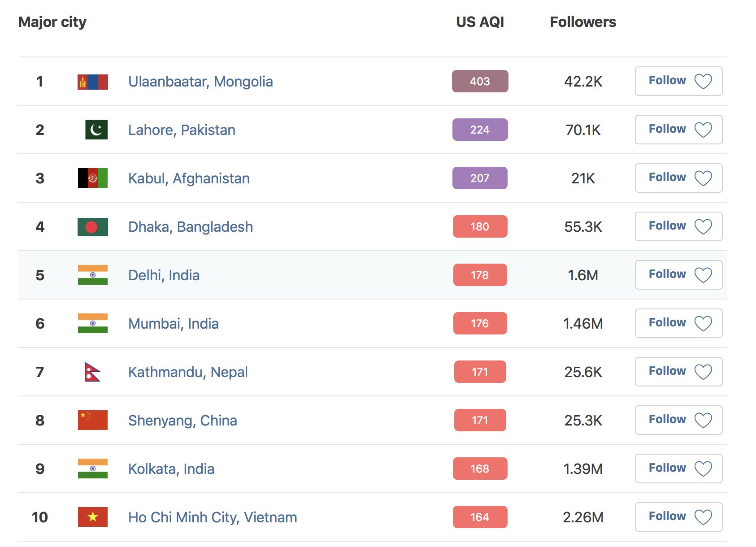Image resolution: width=756 pixels, height=547 pixels.
Task: Toggle follow heart for Delhi, India
Action: (x=703, y=275)
